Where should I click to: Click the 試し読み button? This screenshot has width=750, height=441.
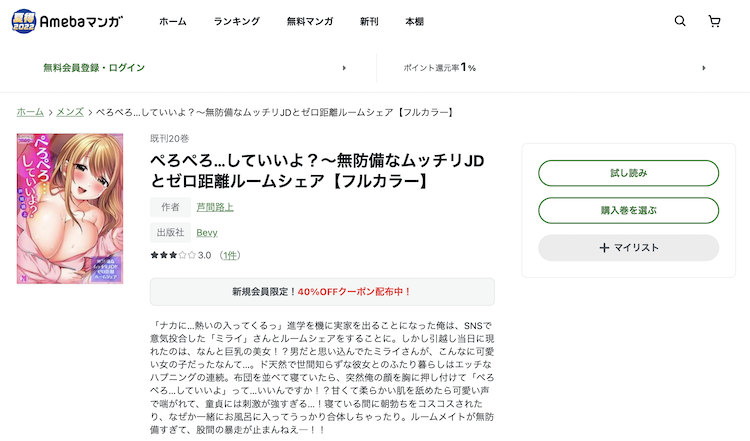pos(628,173)
